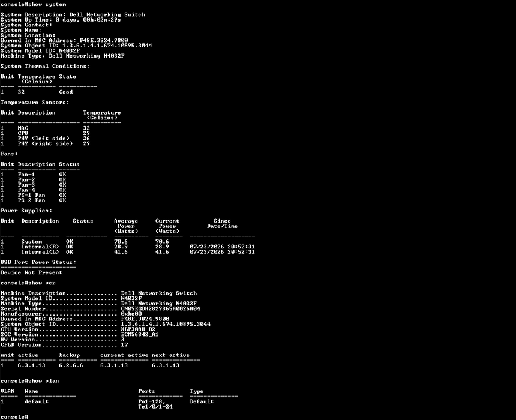This screenshot has height=420, width=516.
Task: Click the CPLD Version line
Action: pos(64,345)
